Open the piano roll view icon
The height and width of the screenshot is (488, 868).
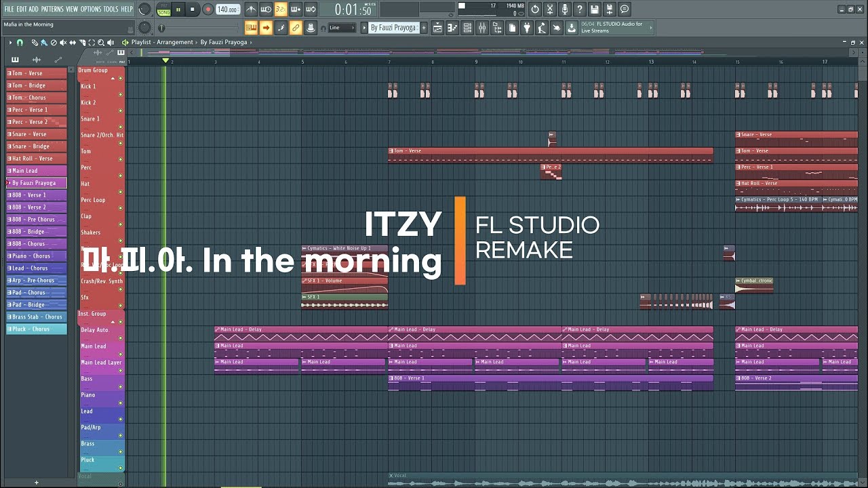point(452,28)
